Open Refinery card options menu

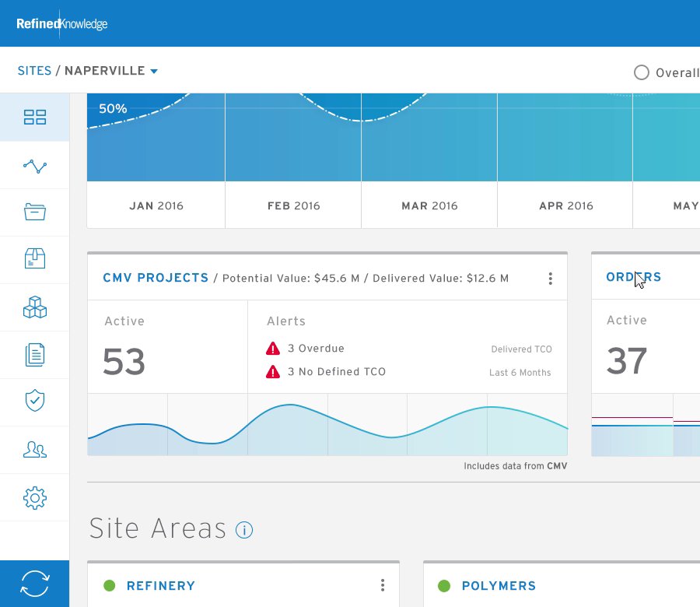(383, 585)
